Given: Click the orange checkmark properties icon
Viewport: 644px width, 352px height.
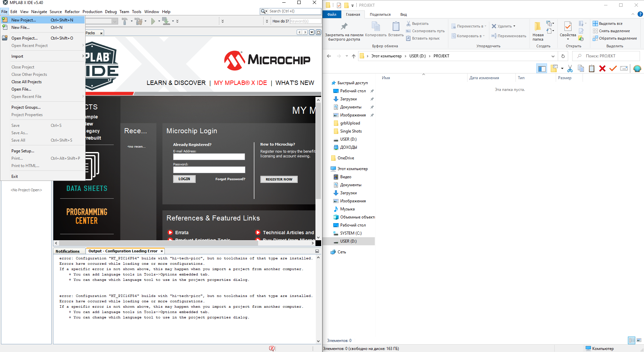Looking at the screenshot, I should click(613, 69).
